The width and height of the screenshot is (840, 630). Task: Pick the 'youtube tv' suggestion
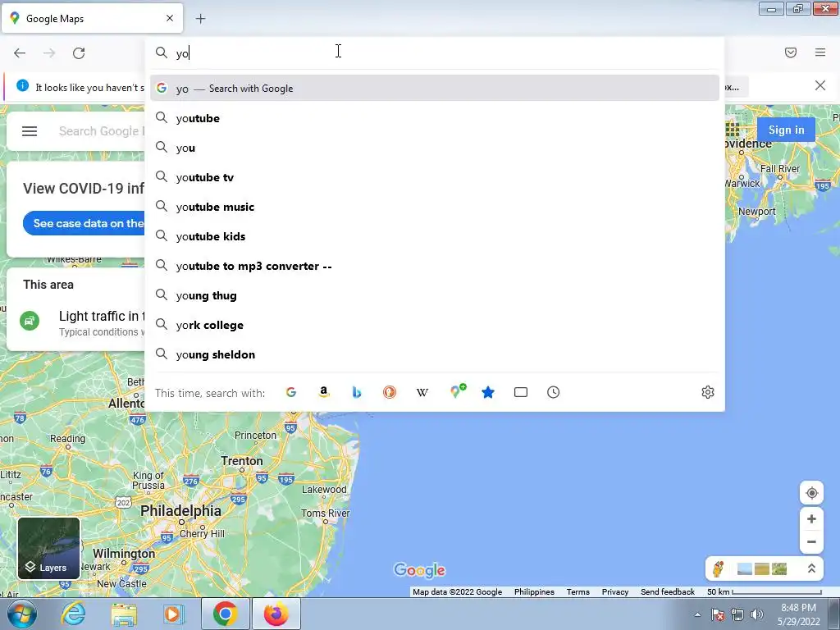click(x=435, y=177)
